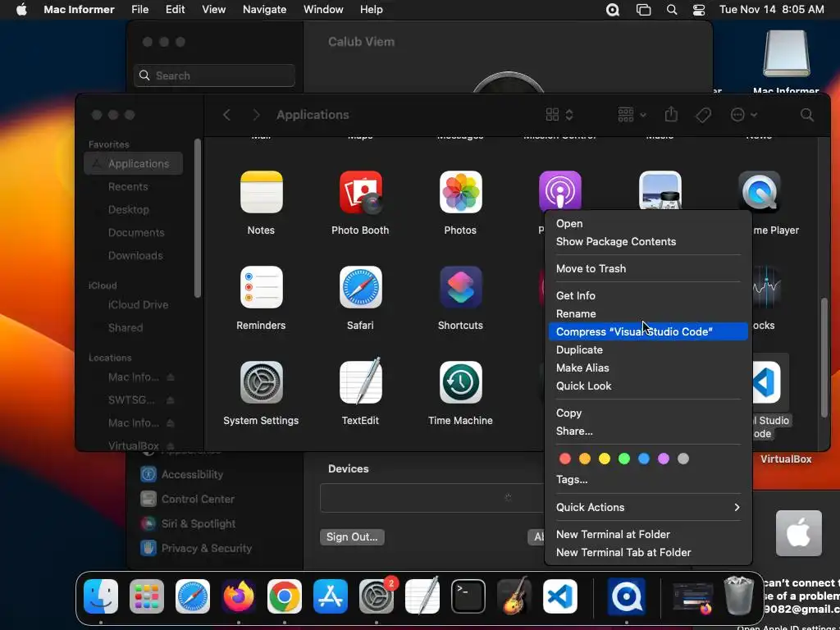The image size is (840, 630).
Task: Choose Share... from the context menu
Action: (648, 431)
